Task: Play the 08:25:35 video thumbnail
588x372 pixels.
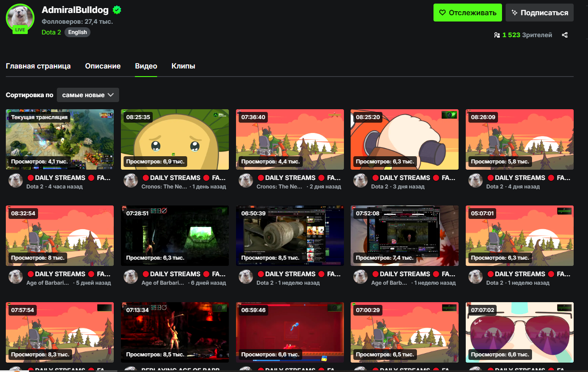Action: point(175,140)
